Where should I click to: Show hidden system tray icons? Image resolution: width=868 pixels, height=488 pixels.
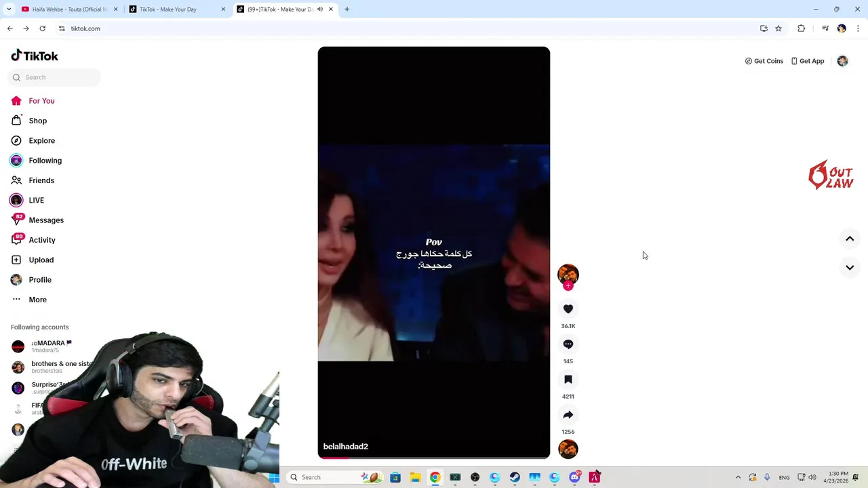point(738,477)
